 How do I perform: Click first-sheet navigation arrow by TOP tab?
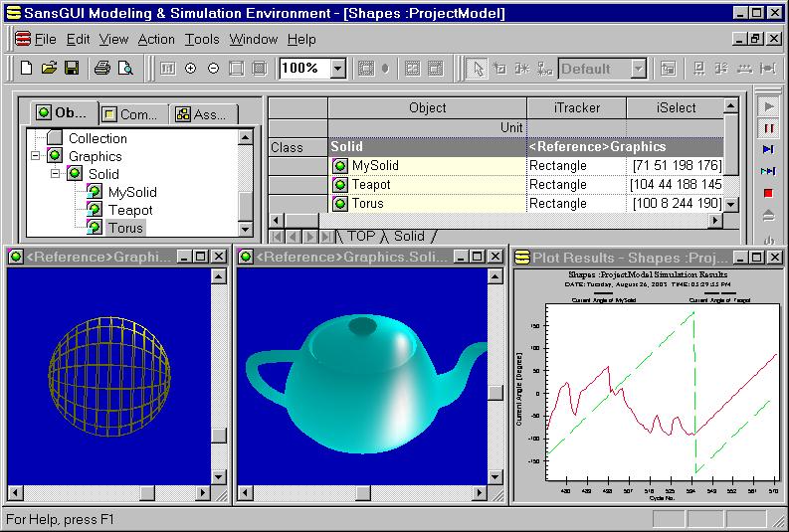click(x=276, y=237)
